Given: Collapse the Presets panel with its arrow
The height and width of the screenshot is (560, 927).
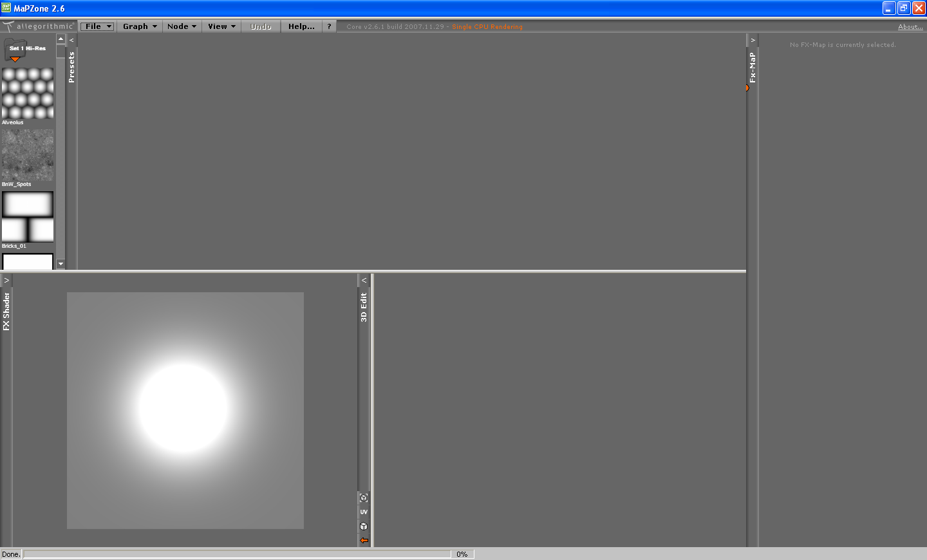Looking at the screenshot, I should [x=71, y=40].
